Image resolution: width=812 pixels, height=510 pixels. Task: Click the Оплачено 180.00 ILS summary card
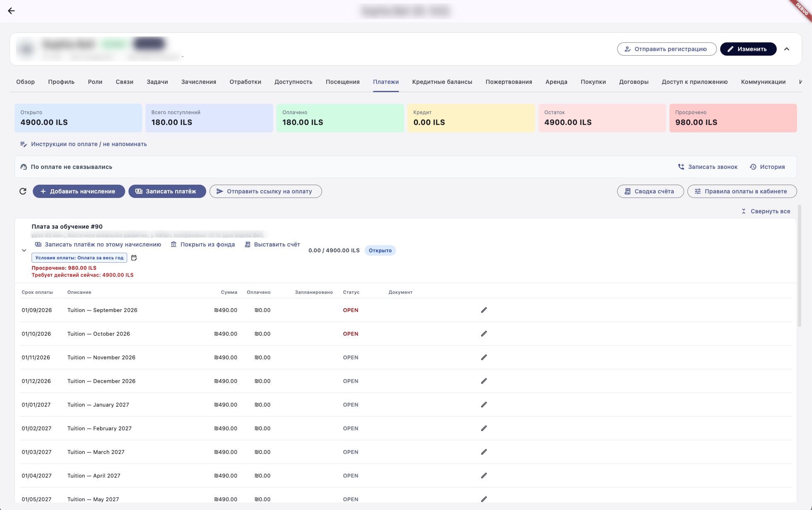point(340,118)
